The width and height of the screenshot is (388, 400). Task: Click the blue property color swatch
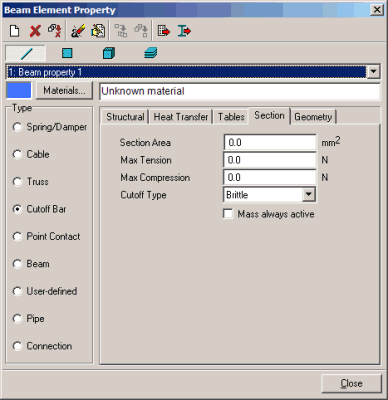coord(19,90)
